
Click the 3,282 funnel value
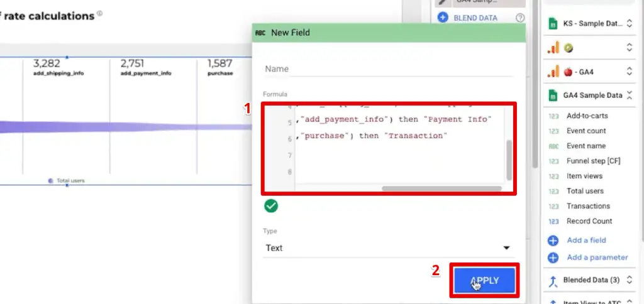tap(47, 63)
